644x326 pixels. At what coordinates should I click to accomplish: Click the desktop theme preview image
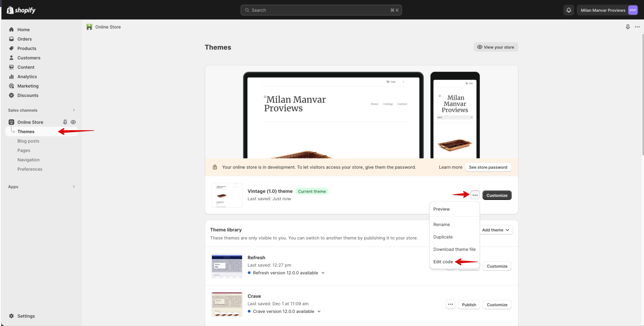point(333,115)
